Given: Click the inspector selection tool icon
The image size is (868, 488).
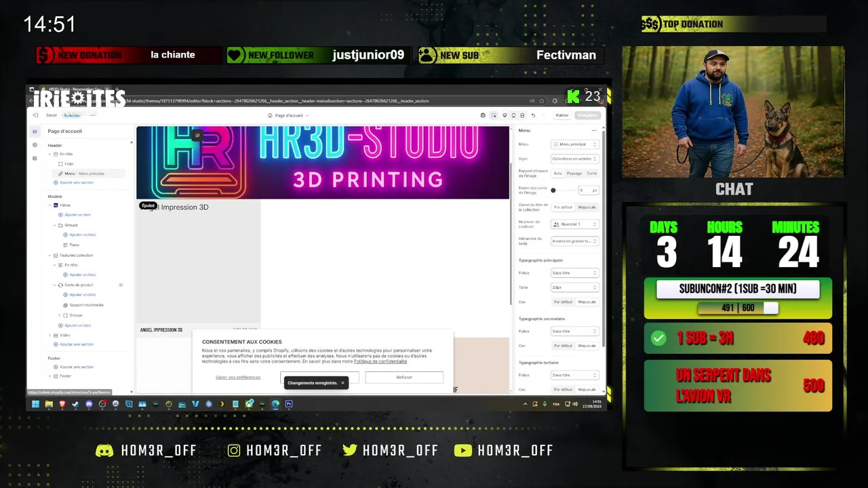Looking at the screenshot, I should pos(494,115).
